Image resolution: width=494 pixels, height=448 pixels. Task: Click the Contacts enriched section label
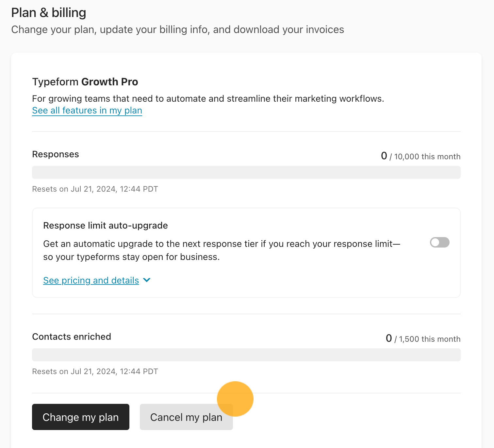[72, 337]
